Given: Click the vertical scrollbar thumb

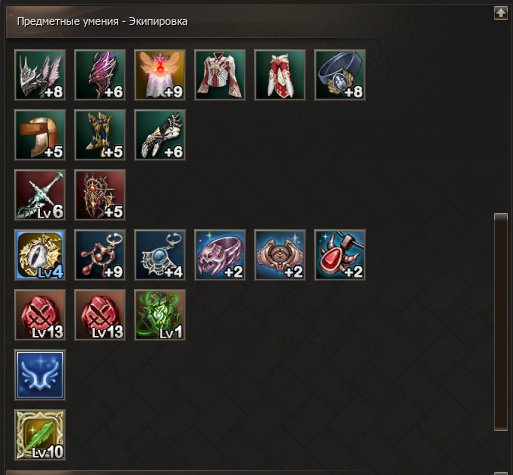Looking at the screenshot, I should 501,322.
